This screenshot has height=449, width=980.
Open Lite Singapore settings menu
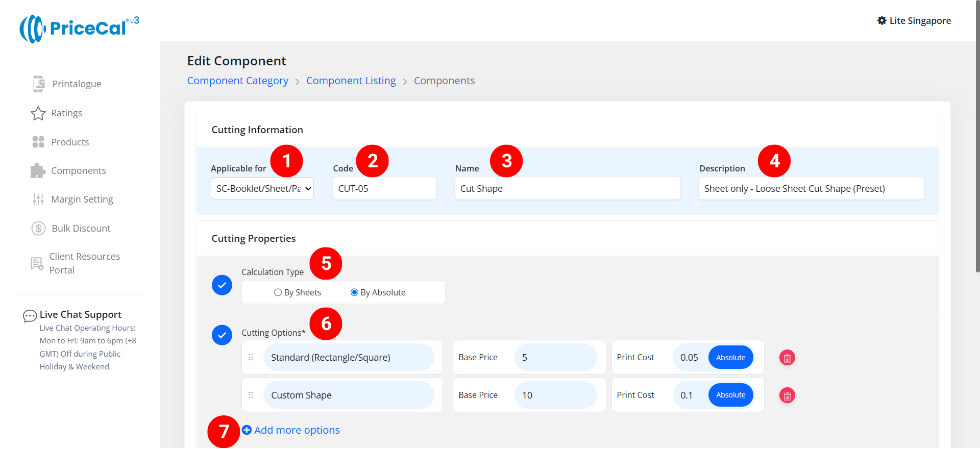(x=914, y=21)
